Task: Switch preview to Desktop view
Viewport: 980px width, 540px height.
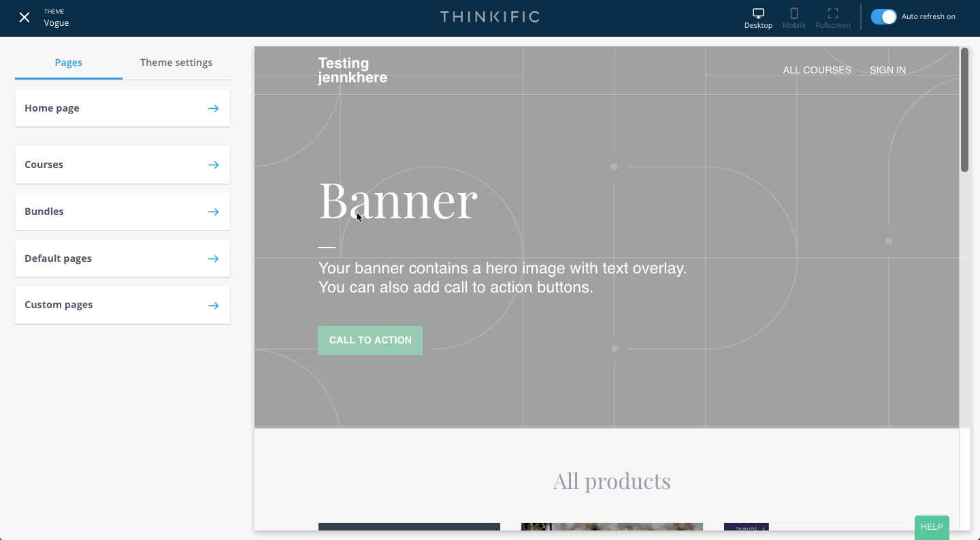Action: click(x=758, y=18)
